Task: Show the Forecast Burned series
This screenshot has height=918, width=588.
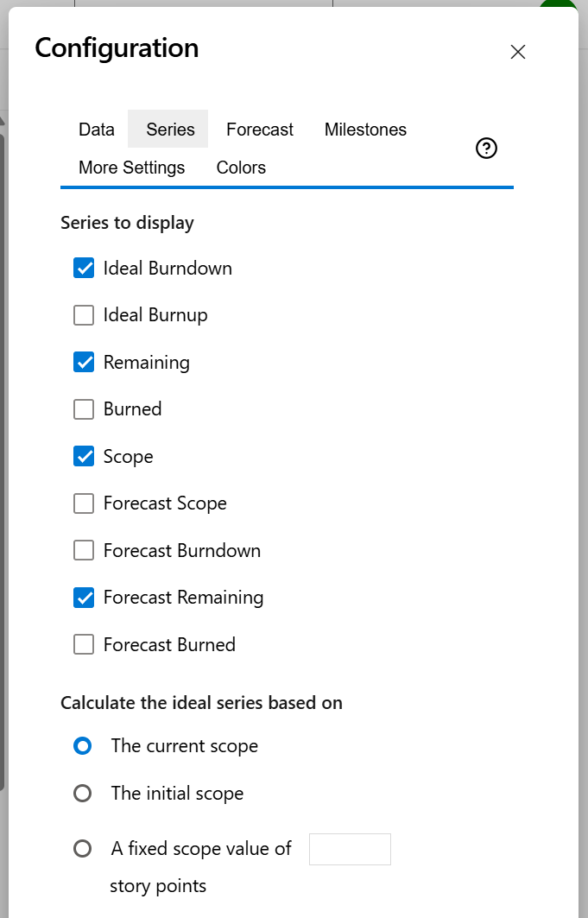Action: click(83, 644)
